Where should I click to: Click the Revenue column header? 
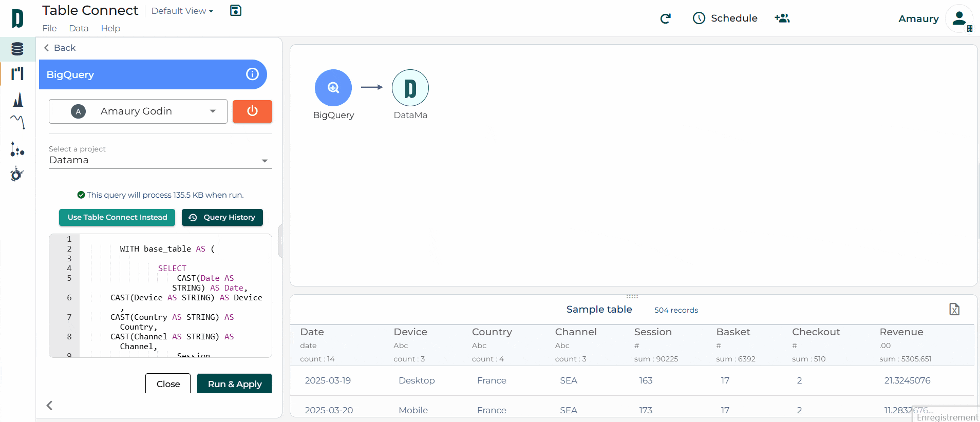901,332
